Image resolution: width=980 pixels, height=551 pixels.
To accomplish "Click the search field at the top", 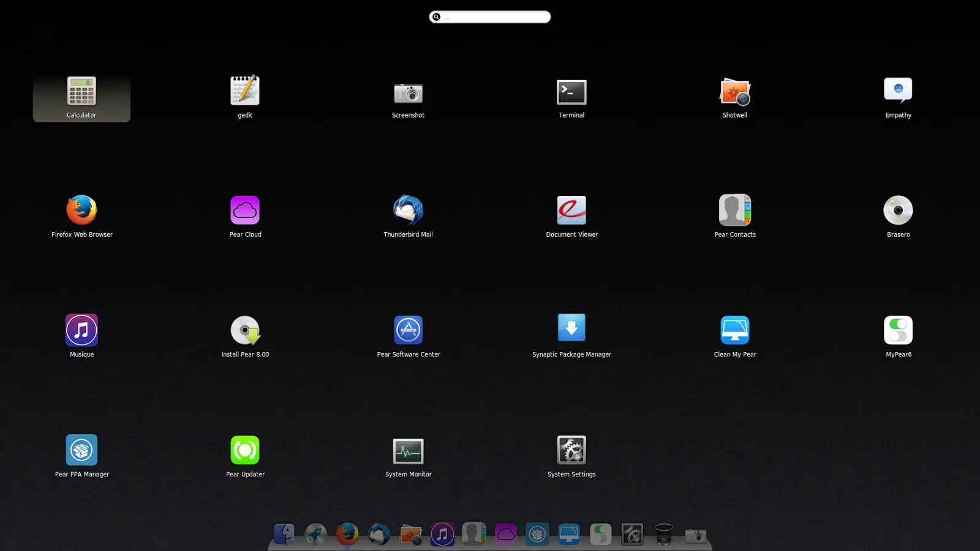I will pos(490,17).
